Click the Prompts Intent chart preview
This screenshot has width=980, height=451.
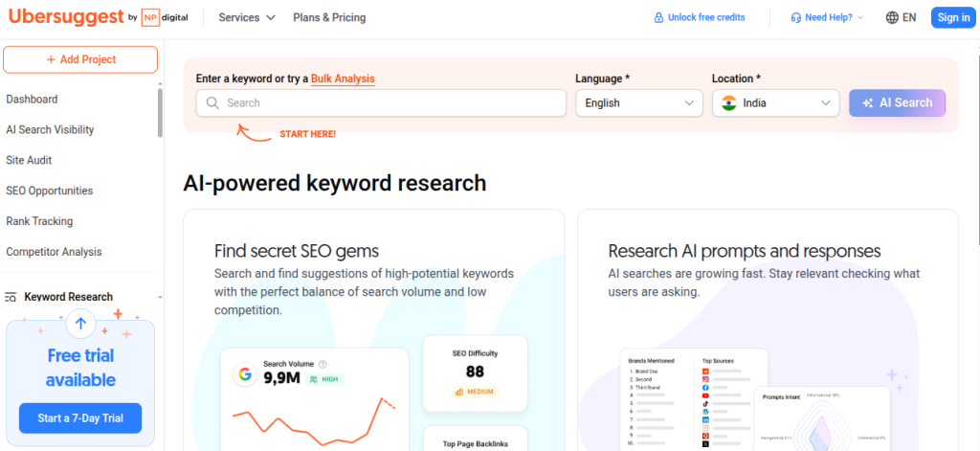[x=822, y=419]
